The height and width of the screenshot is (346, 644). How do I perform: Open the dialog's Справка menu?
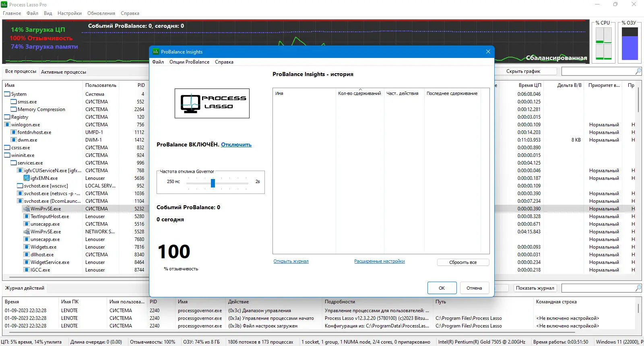pyautogui.click(x=224, y=62)
